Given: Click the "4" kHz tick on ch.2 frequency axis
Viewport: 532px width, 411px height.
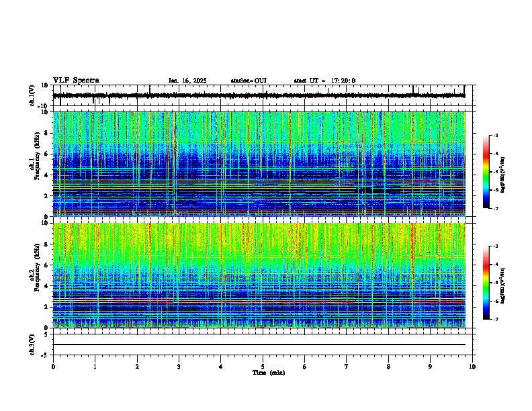Looking at the screenshot, I should coord(47,286).
